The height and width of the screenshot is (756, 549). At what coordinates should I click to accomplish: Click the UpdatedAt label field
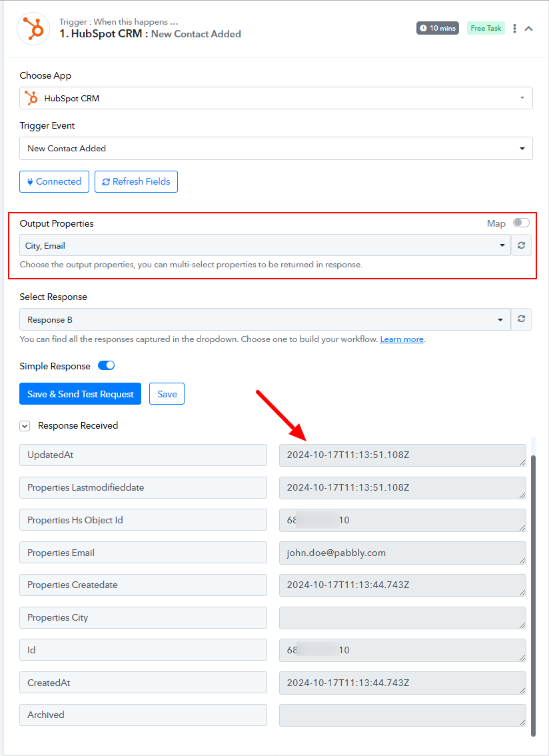[x=143, y=455]
